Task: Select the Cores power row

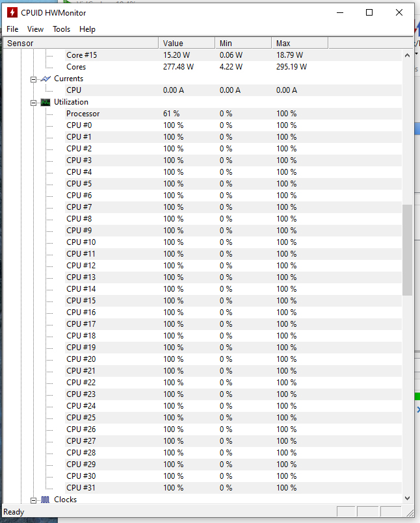Action: pyautogui.click(x=202, y=67)
